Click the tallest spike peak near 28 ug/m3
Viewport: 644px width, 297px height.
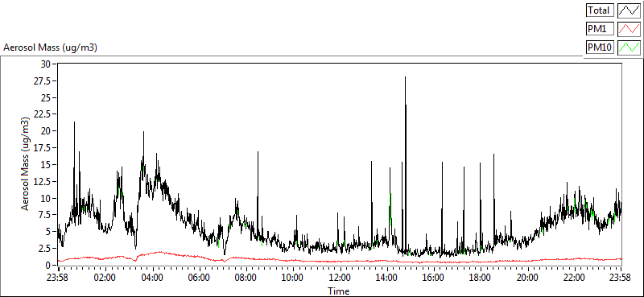pyautogui.click(x=405, y=77)
